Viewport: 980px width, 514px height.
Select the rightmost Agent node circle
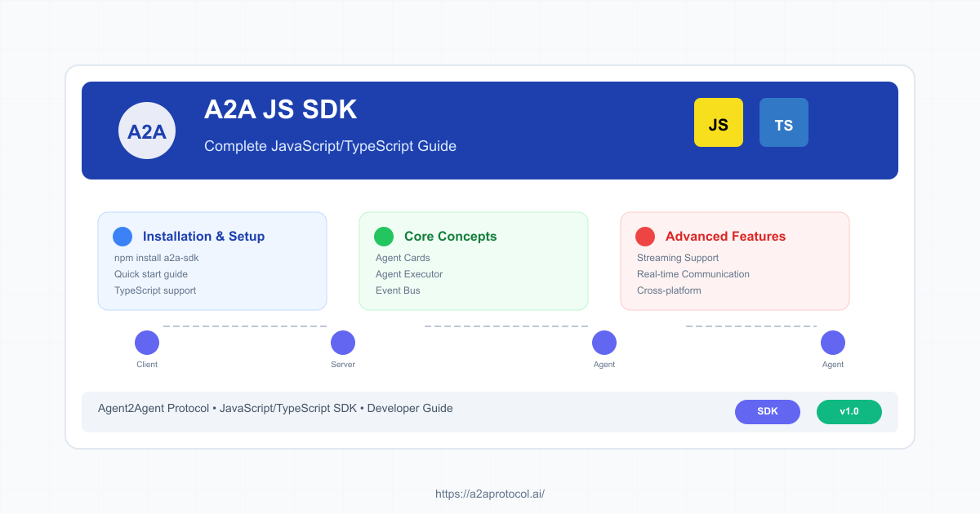pos(833,343)
